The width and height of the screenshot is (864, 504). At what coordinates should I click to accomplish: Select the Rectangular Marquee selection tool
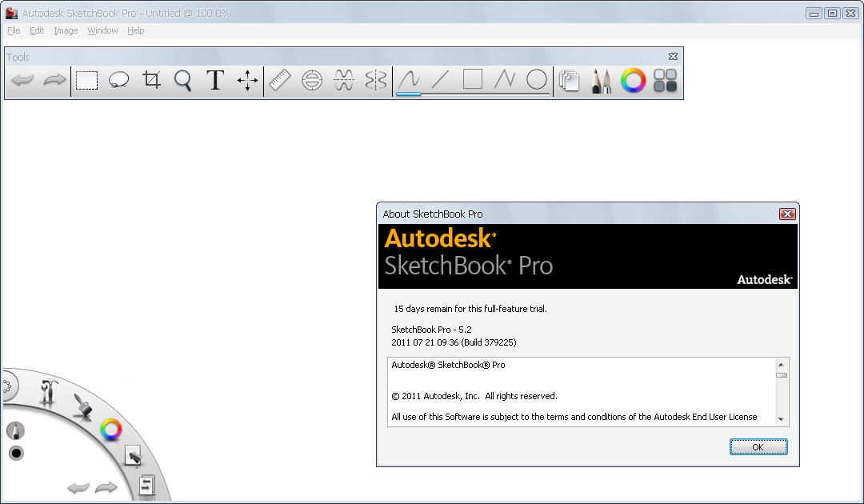pyautogui.click(x=86, y=80)
